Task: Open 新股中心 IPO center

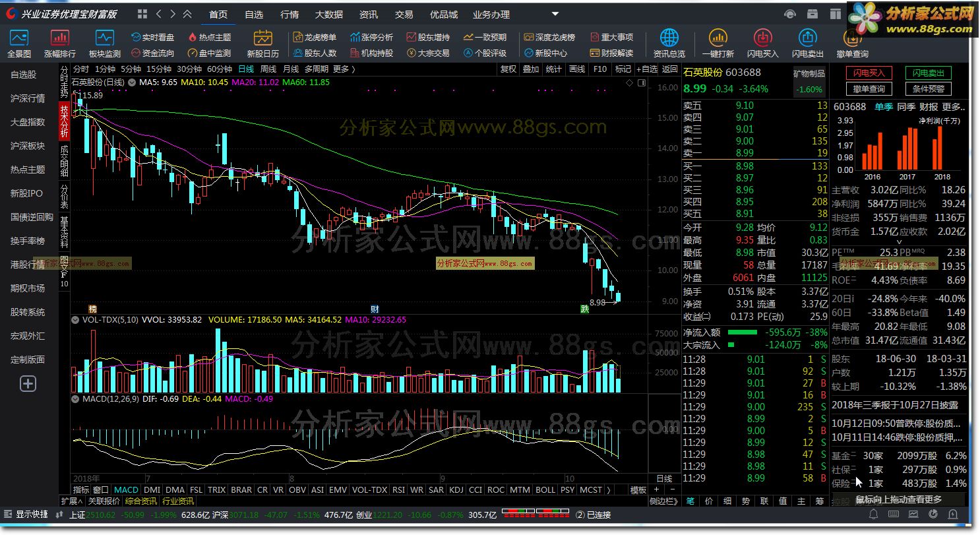Action: [x=545, y=53]
